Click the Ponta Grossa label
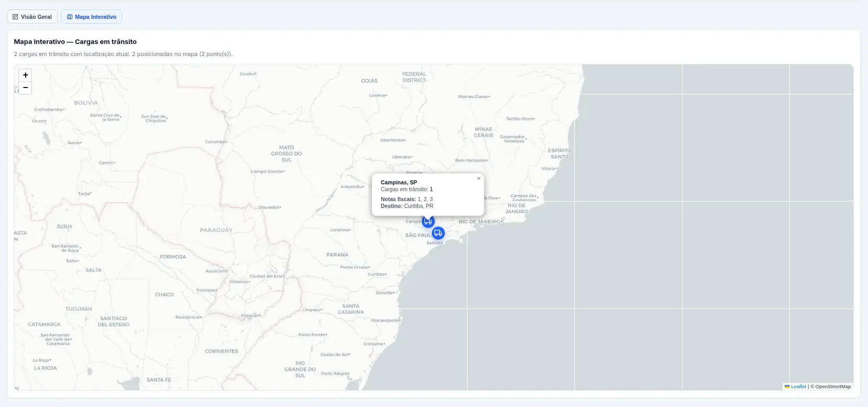This screenshot has height=407, width=868. tap(355, 267)
